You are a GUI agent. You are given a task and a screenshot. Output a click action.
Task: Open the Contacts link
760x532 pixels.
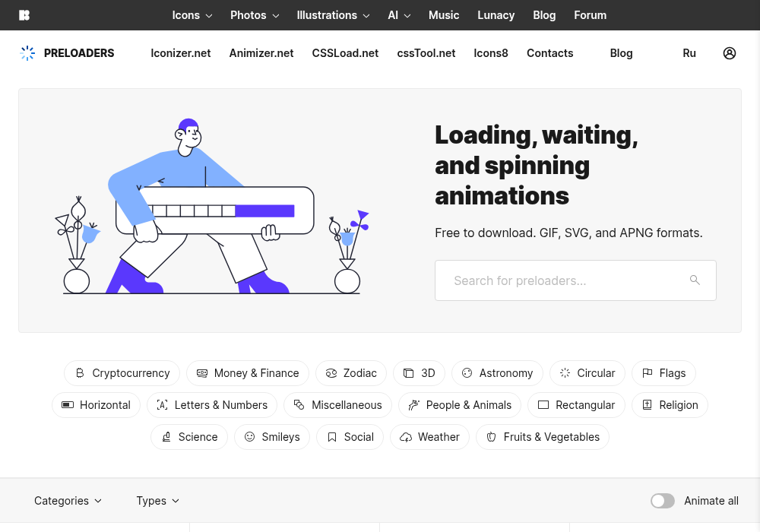(549, 53)
